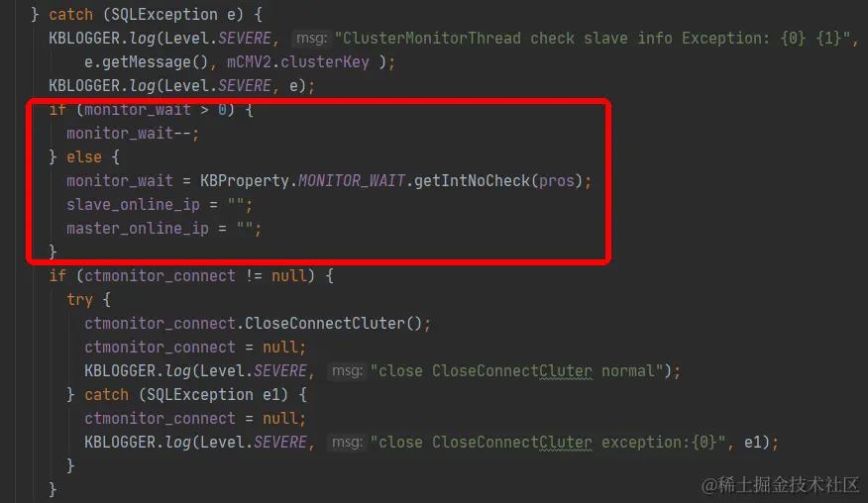Click the KBProperty class reference
Image resolution: width=868 pixels, height=503 pixels.
click(x=245, y=181)
